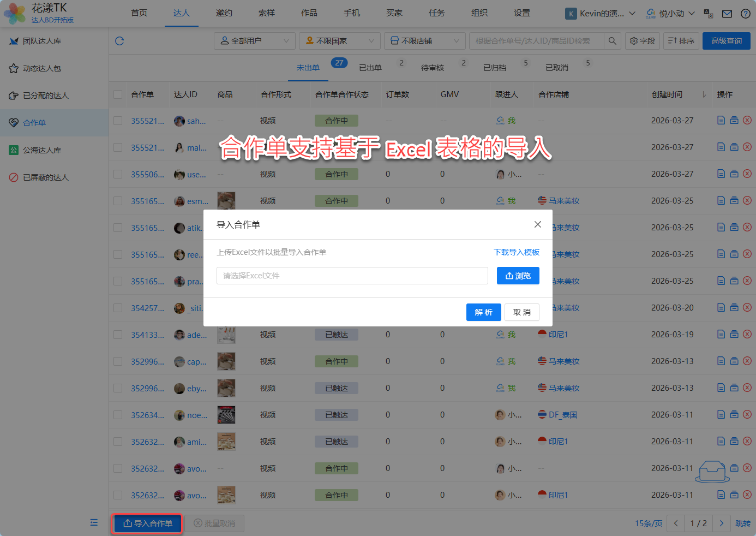This screenshot has height=536, width=756.
Task: Click the cancel icon for the first row
Action: click(x=747, y=121)
